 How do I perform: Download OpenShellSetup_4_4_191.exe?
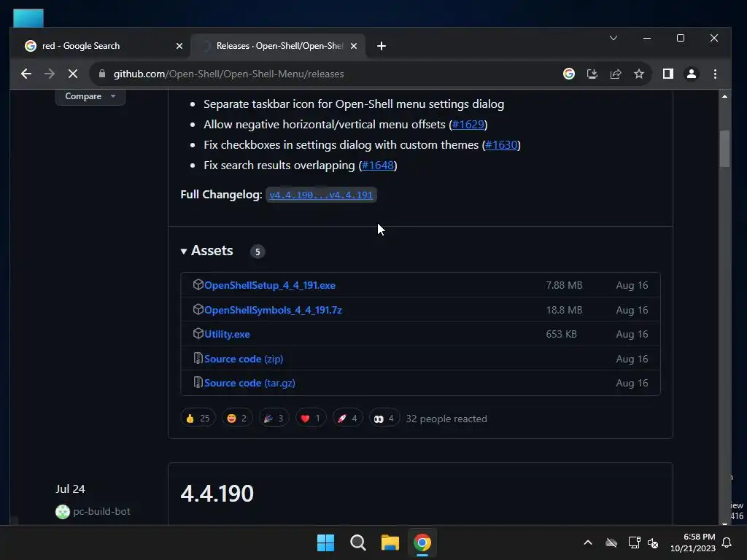pyautogui.click(x=270, y=285)
